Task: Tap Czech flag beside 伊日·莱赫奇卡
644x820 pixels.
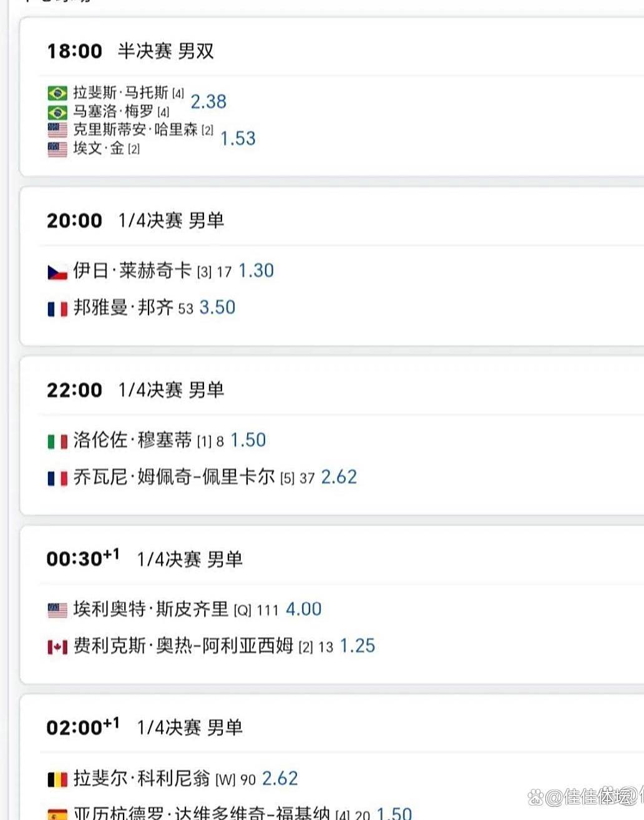Action: [57, 272]
